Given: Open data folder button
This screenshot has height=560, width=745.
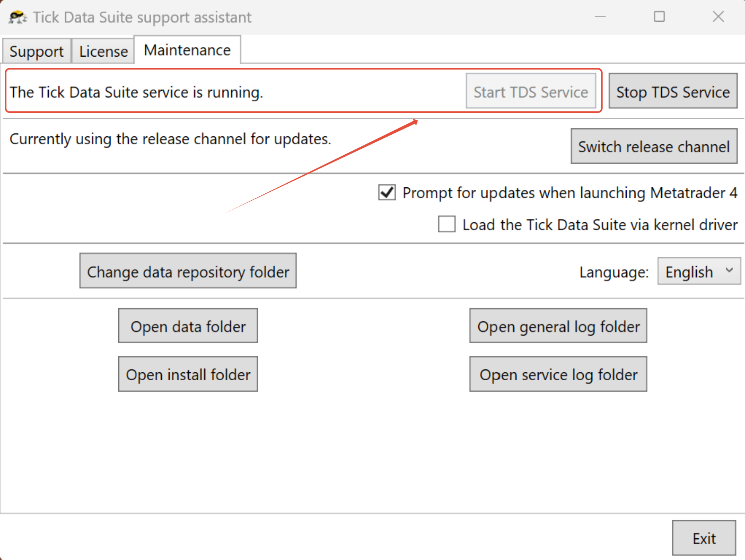Looking at the screenshot, I should pos(188,326).
